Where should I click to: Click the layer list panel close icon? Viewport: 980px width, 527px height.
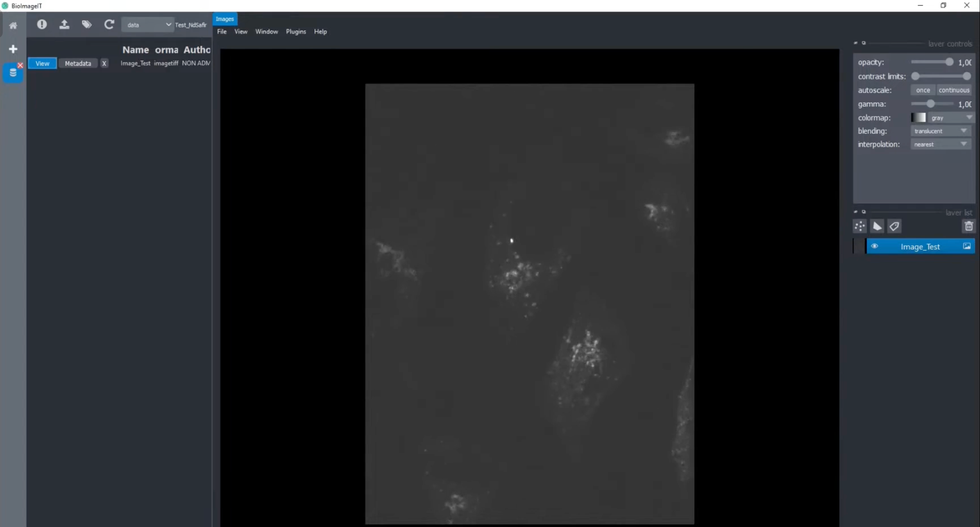pyautogui.click(x=856, y=212)
